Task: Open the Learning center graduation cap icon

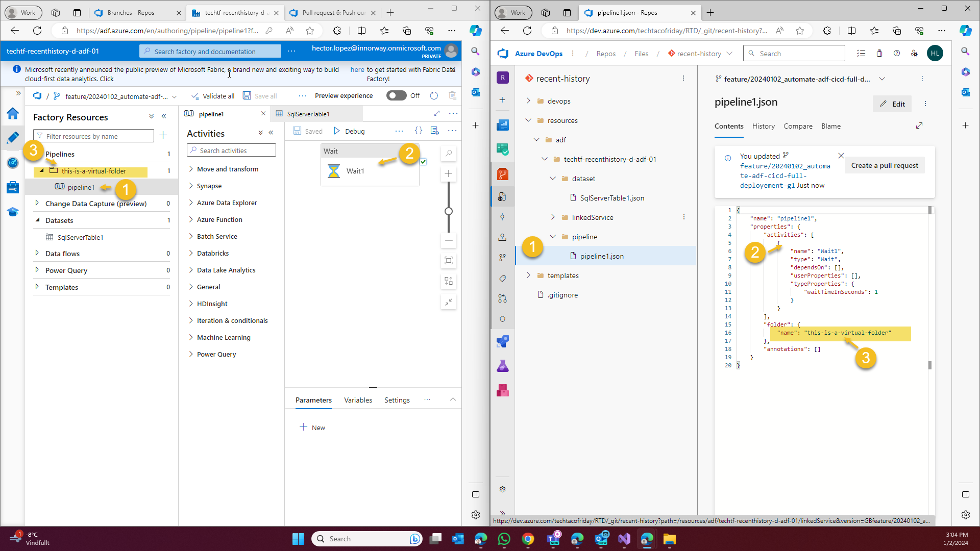Action: 13,211
